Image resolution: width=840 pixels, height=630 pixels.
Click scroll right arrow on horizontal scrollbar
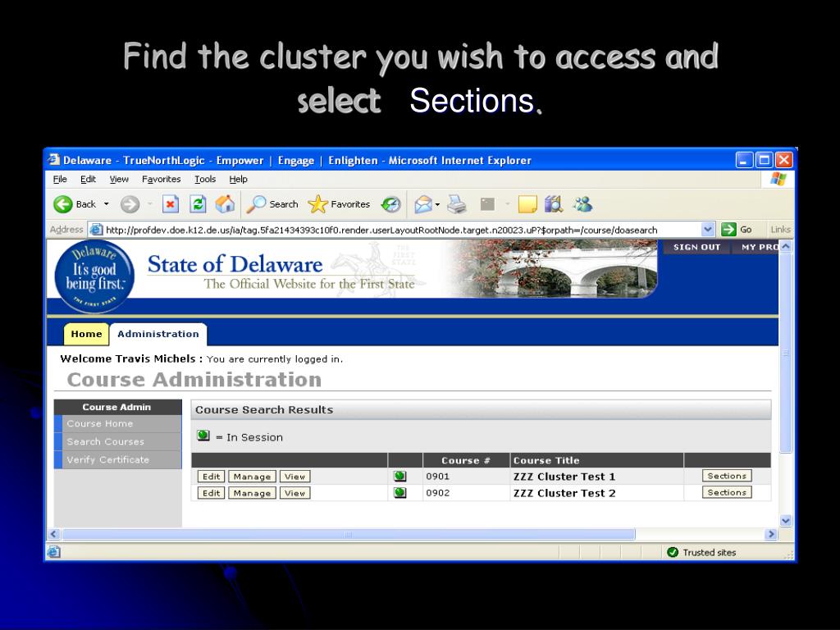[771, 534]
